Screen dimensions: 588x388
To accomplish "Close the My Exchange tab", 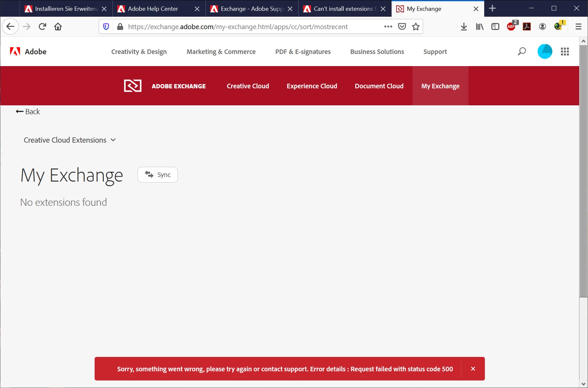I will [x=476, y=9].
